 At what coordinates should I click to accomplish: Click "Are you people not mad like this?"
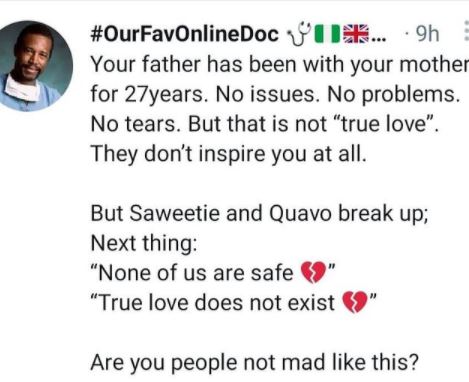click(x=254, y=362)
